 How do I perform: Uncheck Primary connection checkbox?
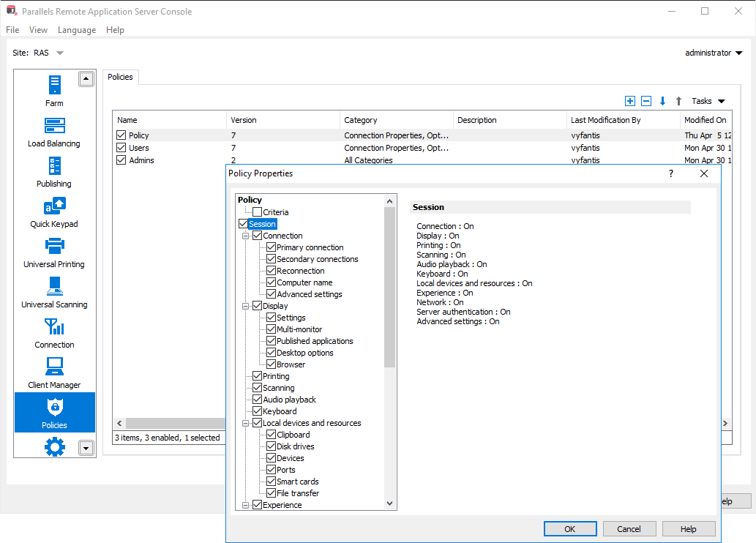click(x=271, y=247)
